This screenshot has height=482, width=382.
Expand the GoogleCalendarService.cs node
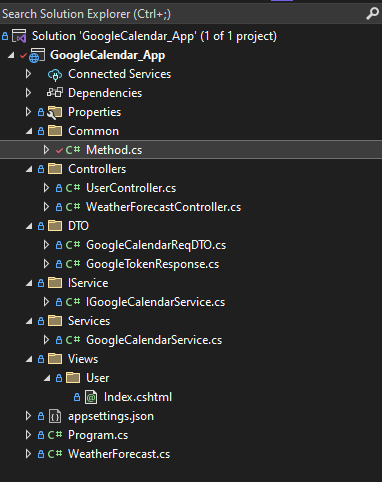coord(47,340)
